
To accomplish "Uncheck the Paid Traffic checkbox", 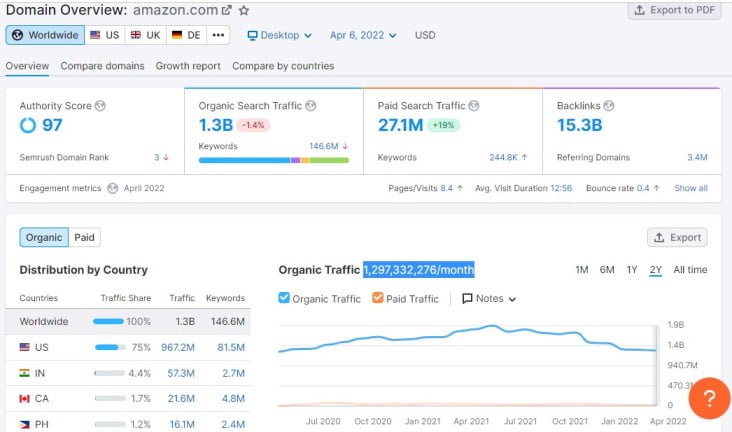I will (x=378, y=298).
